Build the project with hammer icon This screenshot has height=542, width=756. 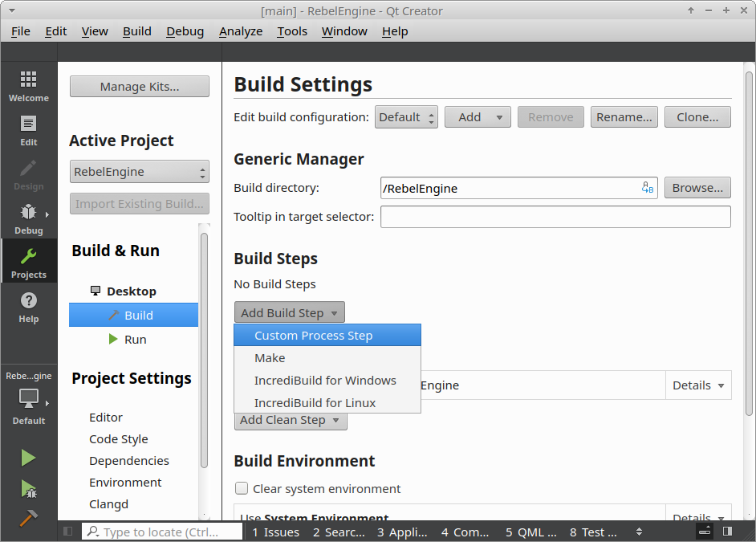tap(28, 518)
